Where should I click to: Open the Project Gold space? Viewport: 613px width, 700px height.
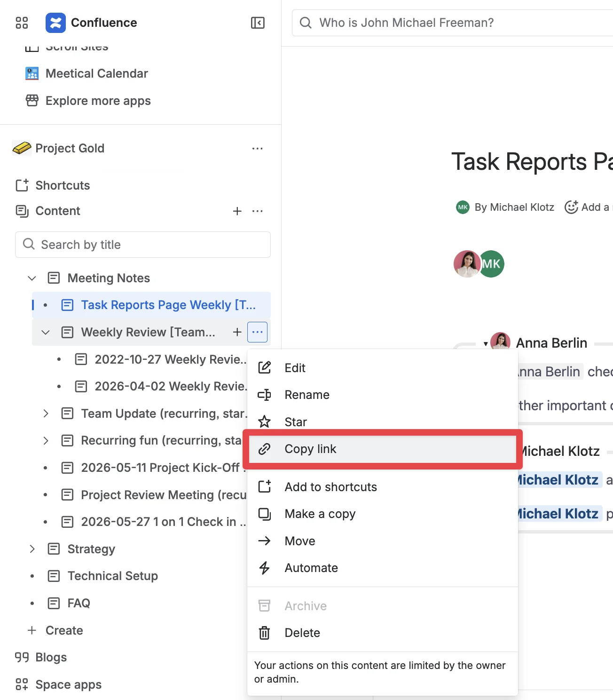click(x=70, y=148)
